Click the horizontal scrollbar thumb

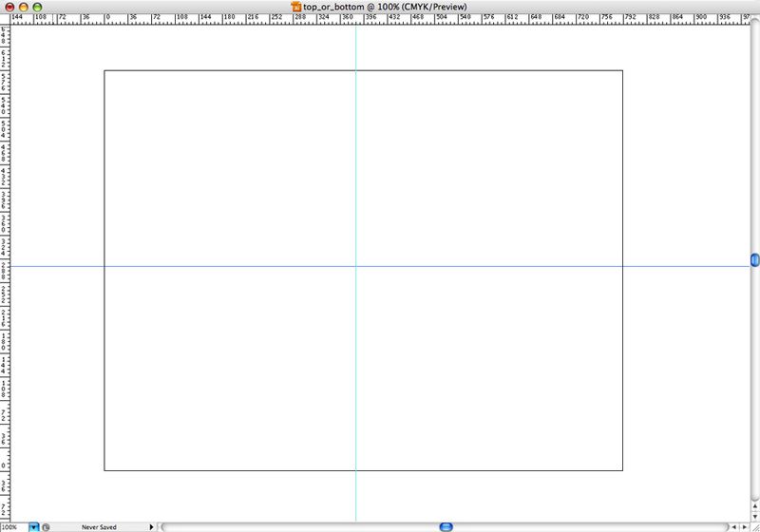click(x=445, y=526)
